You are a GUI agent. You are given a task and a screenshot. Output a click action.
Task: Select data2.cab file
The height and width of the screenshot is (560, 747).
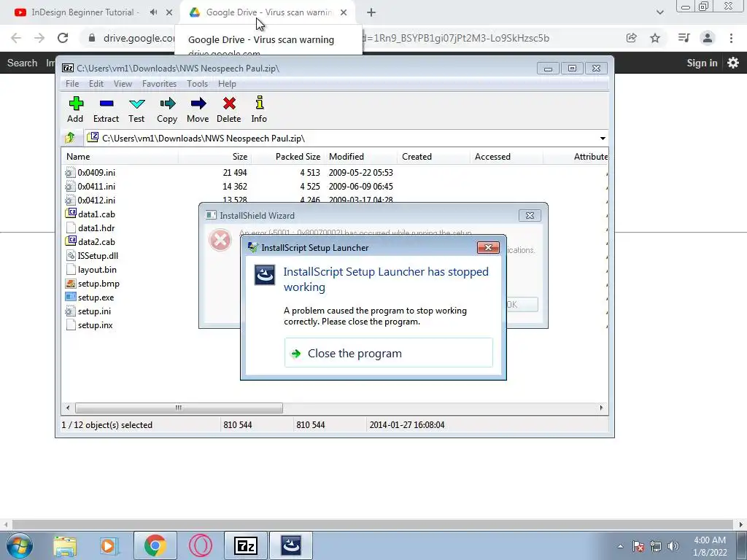pos(96,242)
